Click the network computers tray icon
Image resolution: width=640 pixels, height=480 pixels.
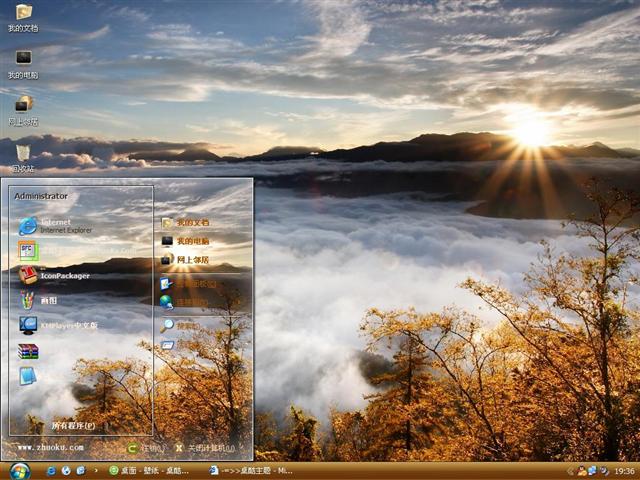(x=592, y=471)
